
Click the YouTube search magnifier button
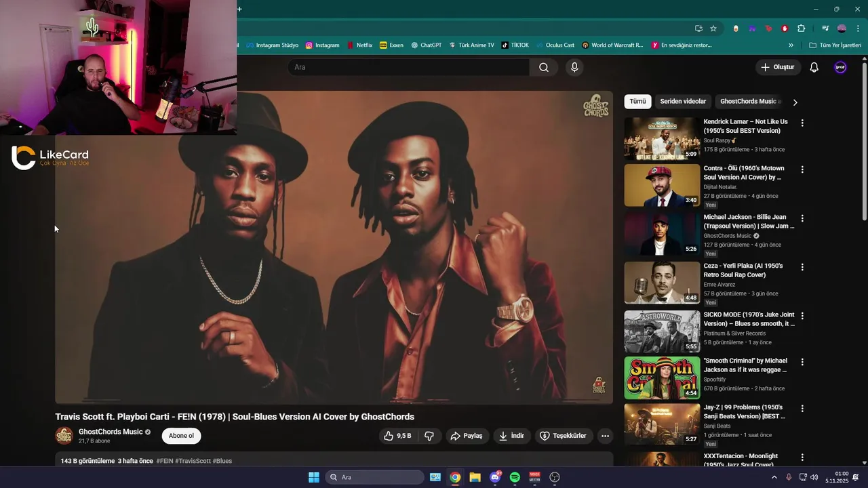click(544, 67)
